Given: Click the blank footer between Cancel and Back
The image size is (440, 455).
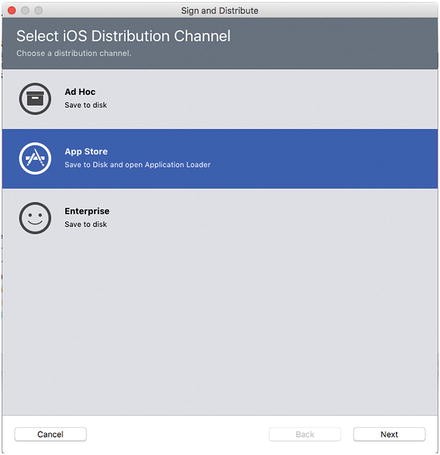Looking at the screenshot, I should 178,434.
